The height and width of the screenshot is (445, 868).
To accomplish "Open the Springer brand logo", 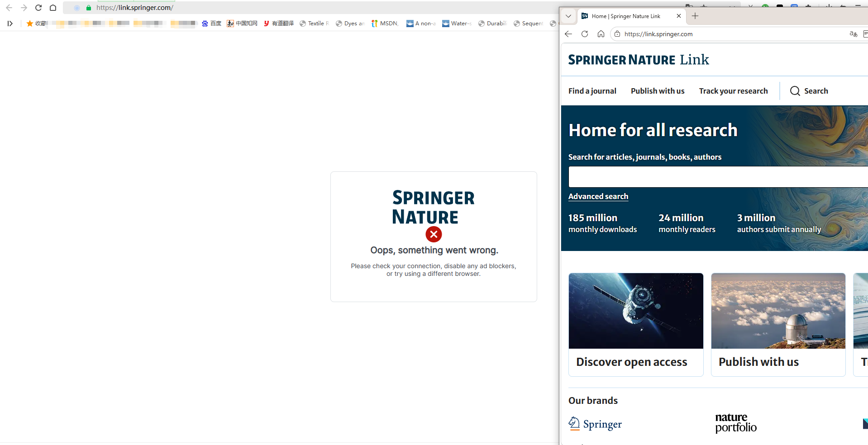I will pos(595,424).
